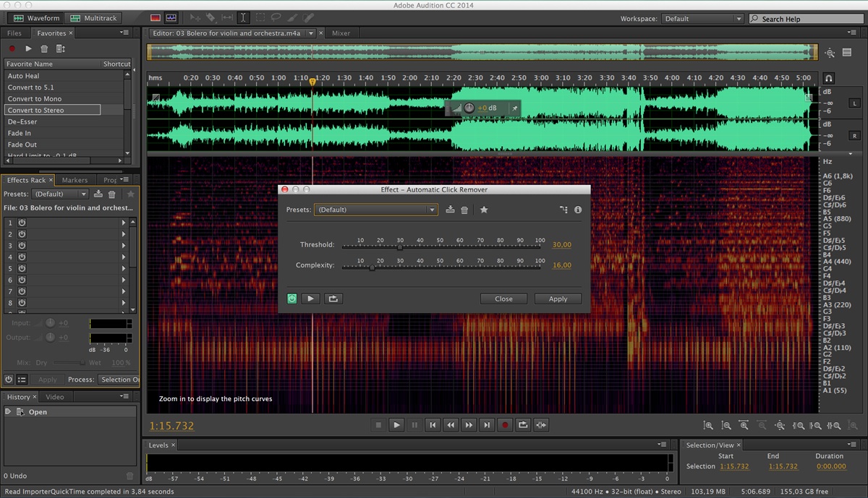Delete preset trash icon in Effects Rack
The height and width of the screenshot is (498, 868).
click(111, 194)
